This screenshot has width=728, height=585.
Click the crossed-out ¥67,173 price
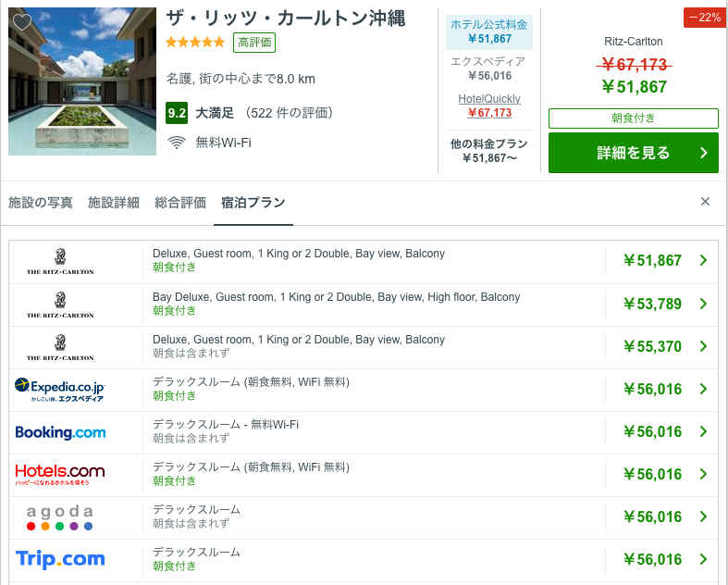coord(634,65)
